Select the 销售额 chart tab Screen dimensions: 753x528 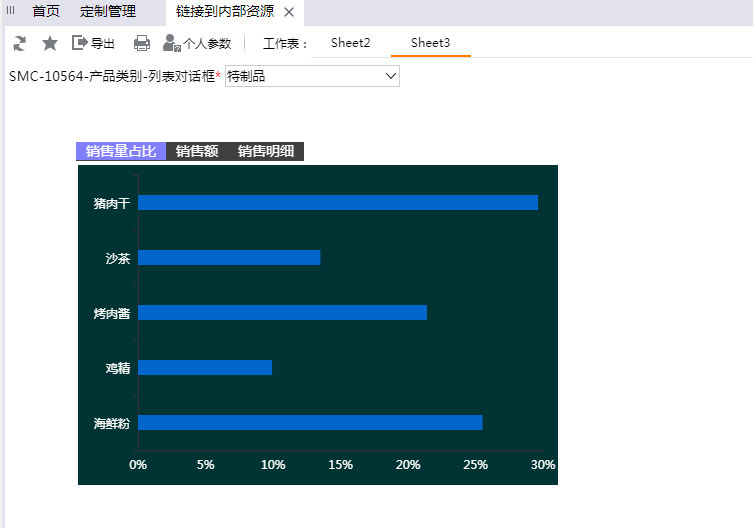tap(197, 151)
